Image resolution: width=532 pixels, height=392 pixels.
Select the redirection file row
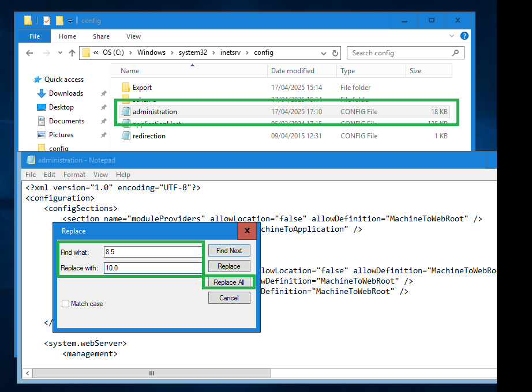(284, 135)
